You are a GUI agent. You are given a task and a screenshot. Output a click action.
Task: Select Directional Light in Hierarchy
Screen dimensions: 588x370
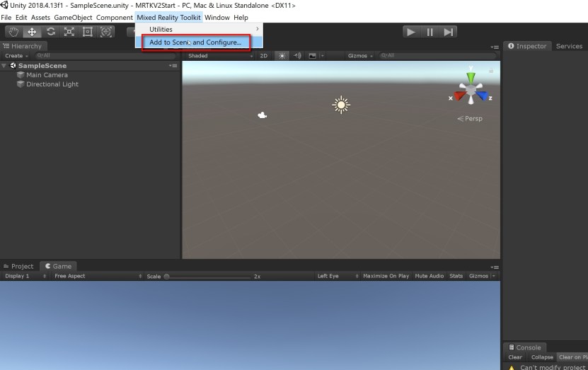(52, 84)
